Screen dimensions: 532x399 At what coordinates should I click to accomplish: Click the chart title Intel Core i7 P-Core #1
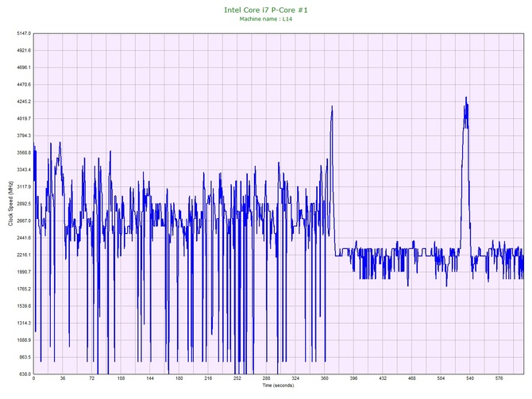click(266, 10)
